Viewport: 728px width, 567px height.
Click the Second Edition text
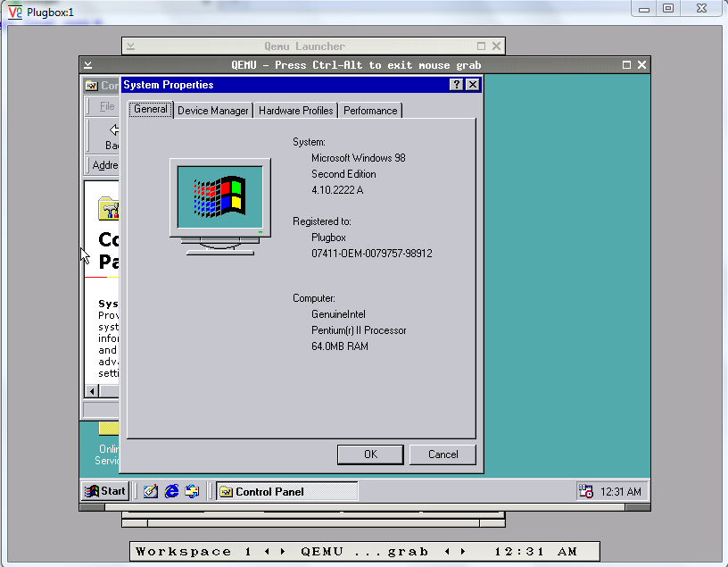click(343, 174)
